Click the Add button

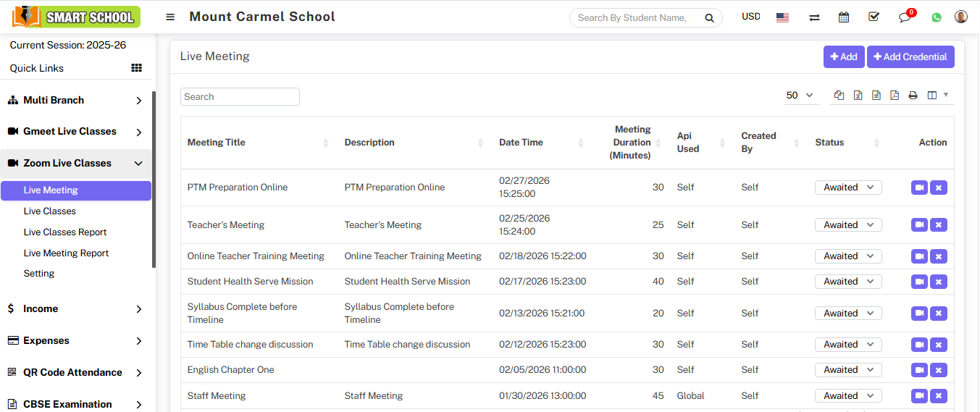[x=844, y=57]
